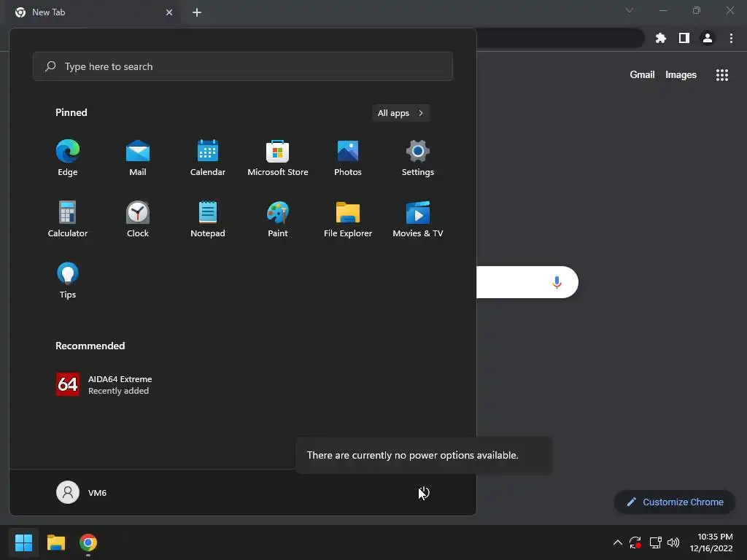
Task: Open File Explorer from the taskbar
Action: click(x=55, y=542)
